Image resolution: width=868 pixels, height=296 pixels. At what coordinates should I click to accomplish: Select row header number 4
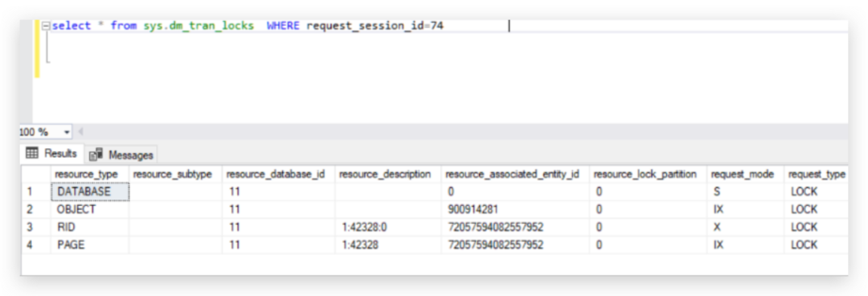click(36, 245)
